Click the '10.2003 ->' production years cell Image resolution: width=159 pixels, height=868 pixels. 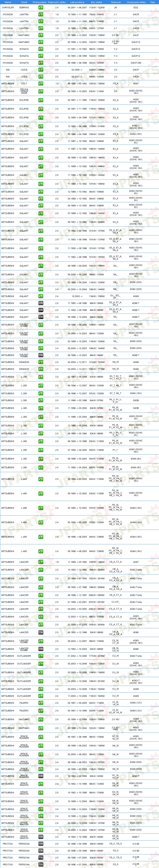[77, 296]
